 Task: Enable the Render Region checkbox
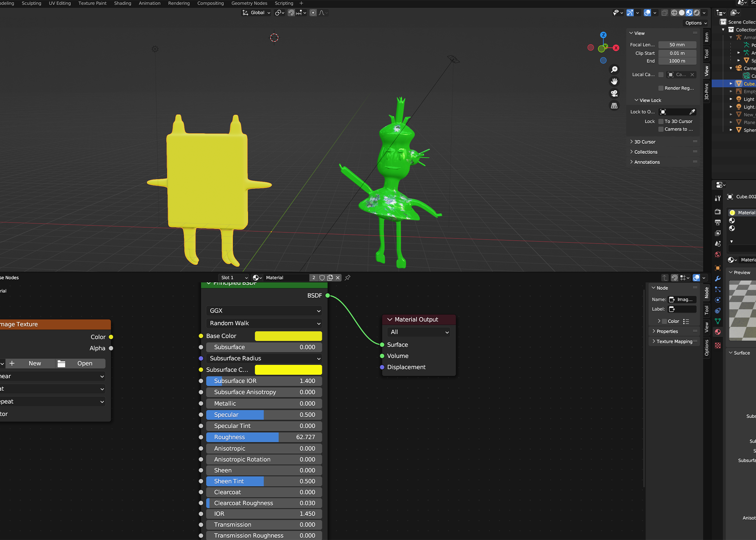click(661, 88)
